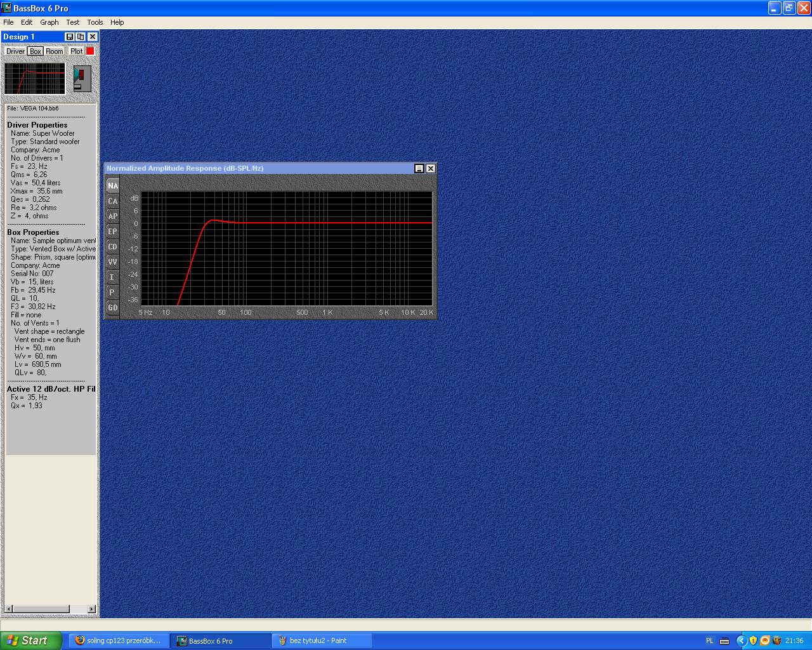The image size is (812, 650).
Task: Click the 'Vb = 15, liters' value
Action: (x=32, y=282)
